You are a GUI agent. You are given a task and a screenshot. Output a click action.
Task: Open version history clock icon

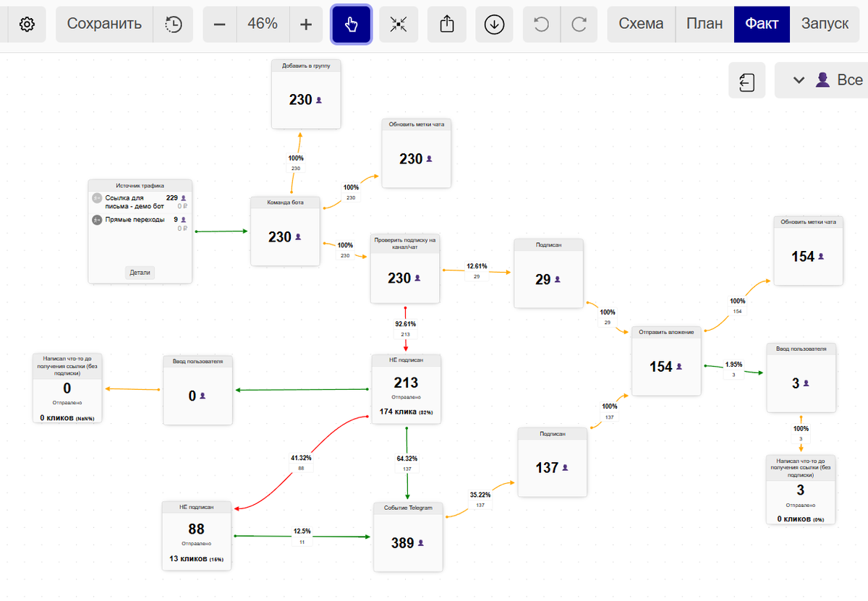point(173,24)
